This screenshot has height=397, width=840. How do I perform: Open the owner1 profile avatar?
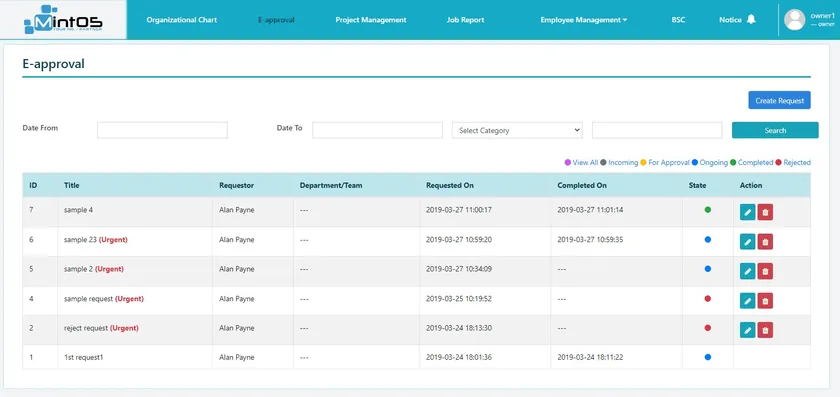(x=794, y=19)
